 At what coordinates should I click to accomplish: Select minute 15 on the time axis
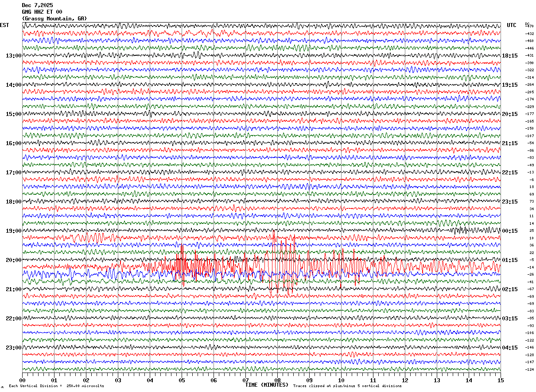tap(501, 380)
